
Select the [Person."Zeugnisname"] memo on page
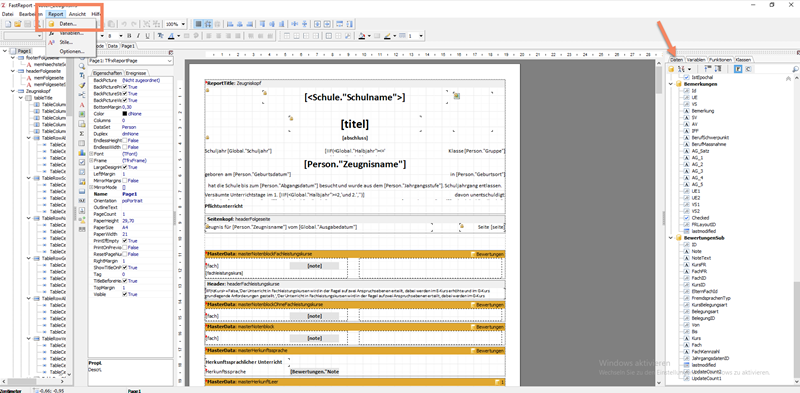355,164
